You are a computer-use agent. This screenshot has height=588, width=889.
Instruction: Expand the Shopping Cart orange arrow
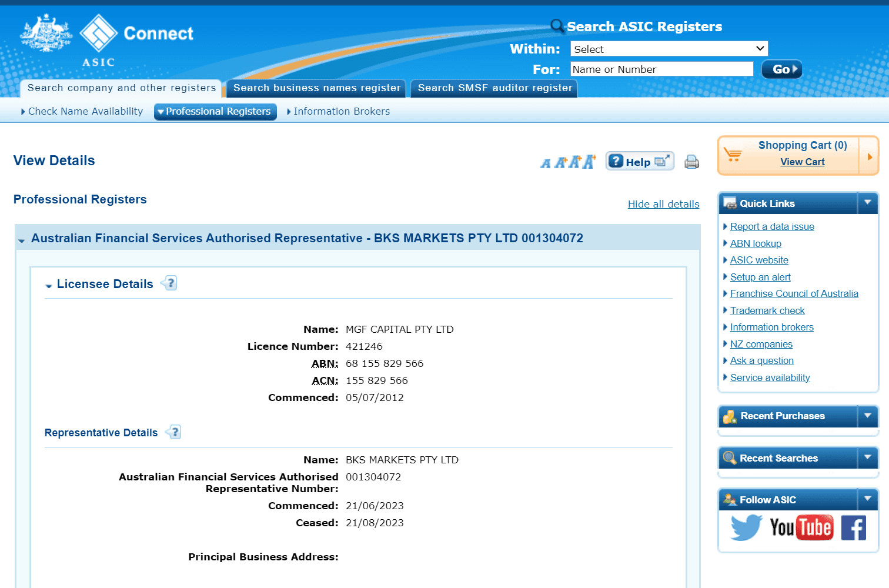pos(869,156)
